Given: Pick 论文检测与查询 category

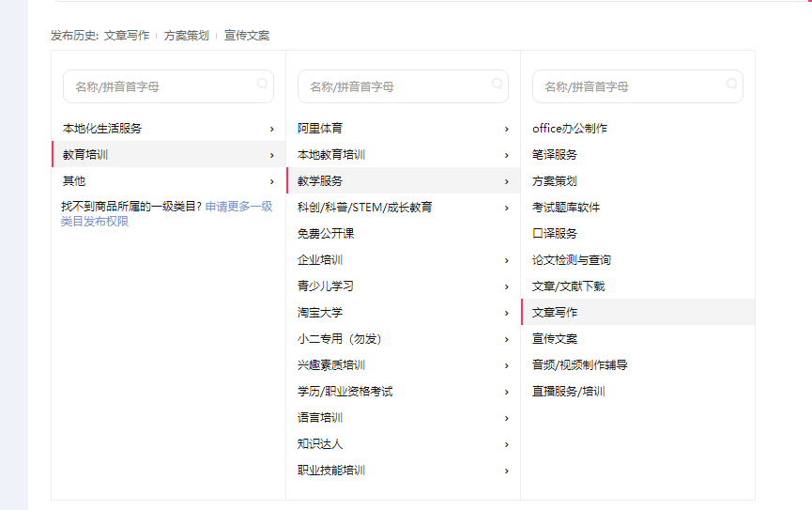Looking at the screenshot, I should [x=572, y=260].
